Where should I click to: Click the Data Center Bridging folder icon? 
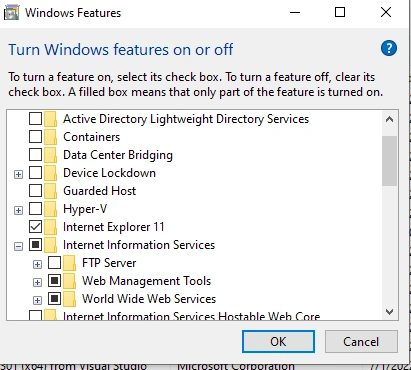[x=50, y=155]
